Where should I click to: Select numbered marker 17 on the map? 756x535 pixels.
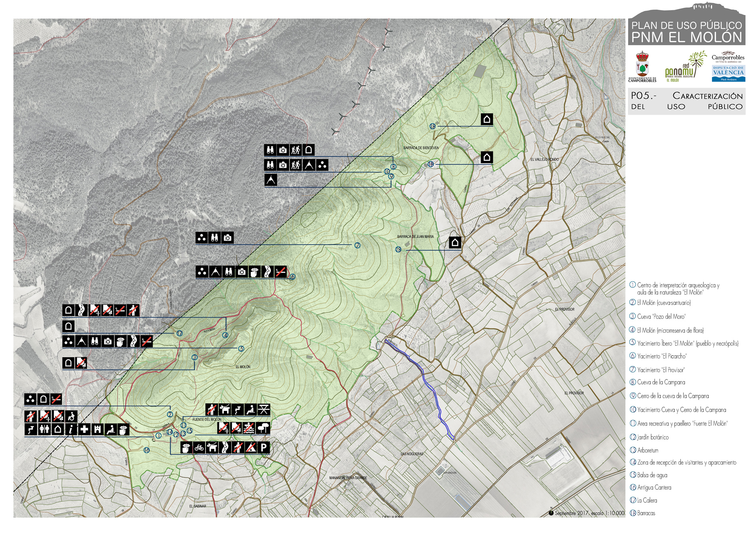(x=180, y=333)
